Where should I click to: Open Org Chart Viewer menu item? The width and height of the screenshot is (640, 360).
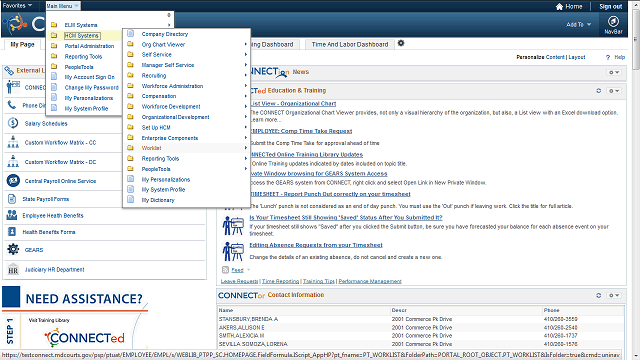pos(163,44)
